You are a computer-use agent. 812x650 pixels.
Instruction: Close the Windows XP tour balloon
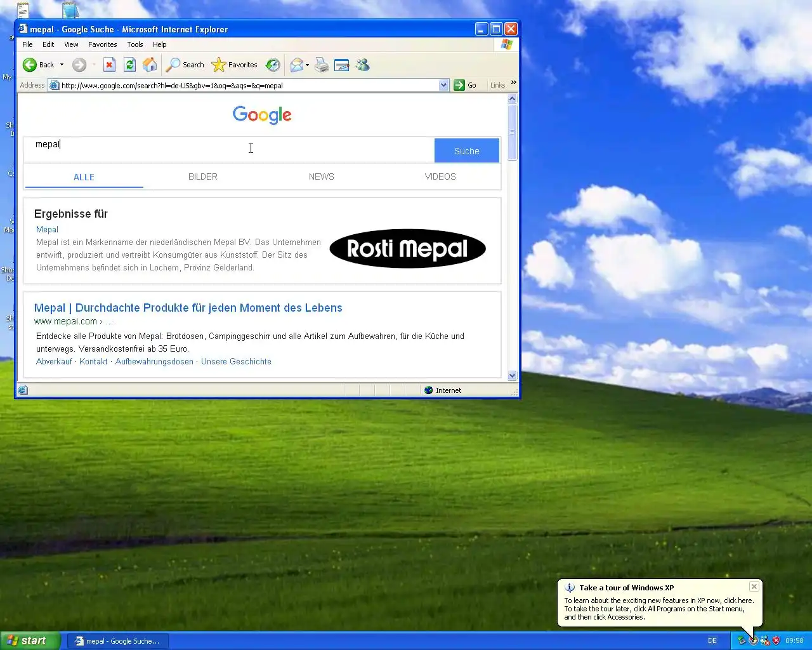pos(754,587)
